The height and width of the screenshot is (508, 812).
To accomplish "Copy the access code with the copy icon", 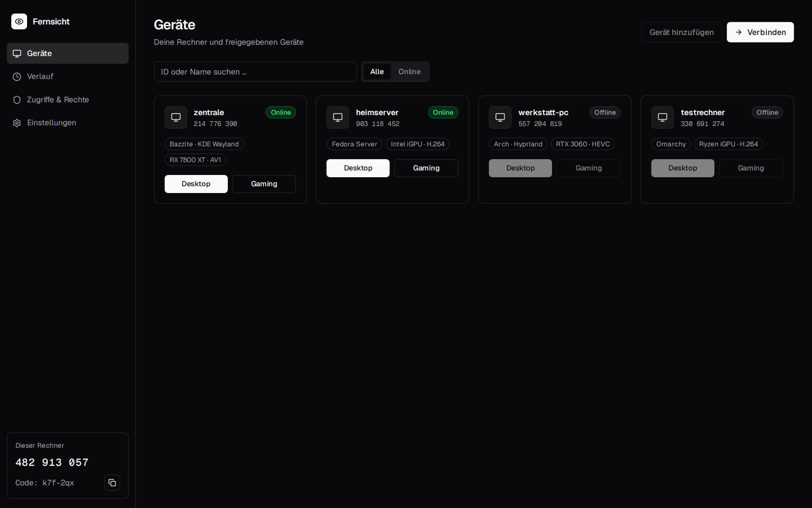I will (x=112, y=482).
